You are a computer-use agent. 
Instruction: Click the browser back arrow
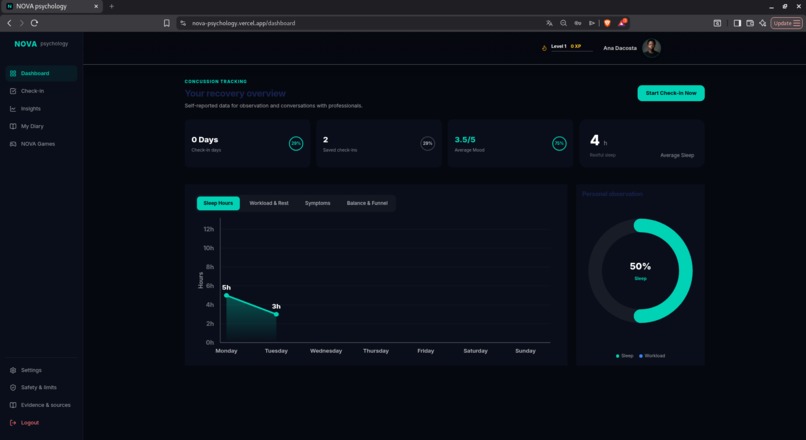tap(9, 23)
